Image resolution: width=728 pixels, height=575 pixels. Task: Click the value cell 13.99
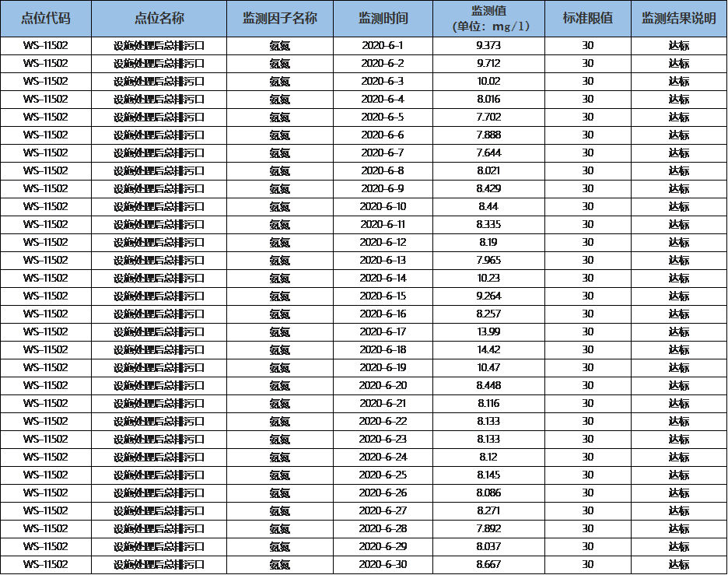pos(489,332)
